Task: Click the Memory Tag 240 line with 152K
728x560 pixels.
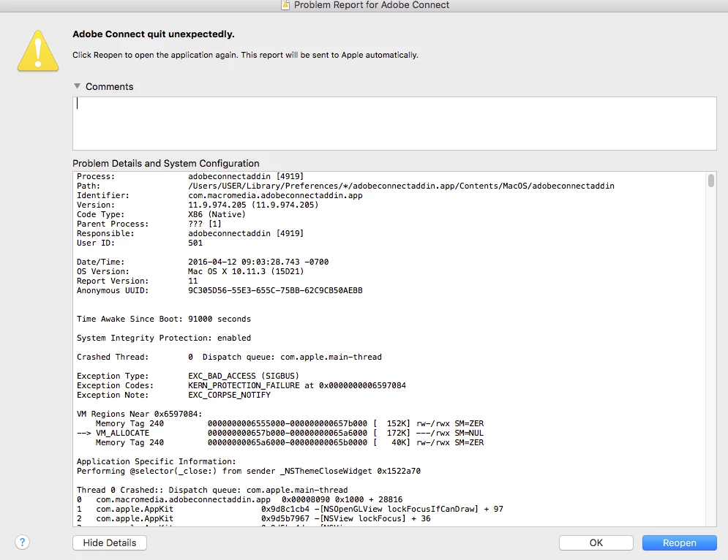Action: [x=290, y=423]
